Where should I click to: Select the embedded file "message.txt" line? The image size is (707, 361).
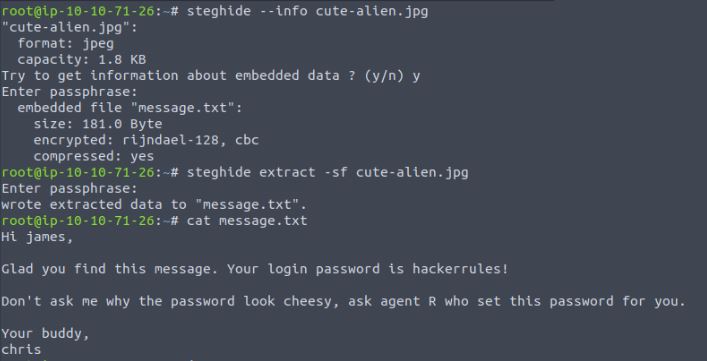click(x=130, y=108)
